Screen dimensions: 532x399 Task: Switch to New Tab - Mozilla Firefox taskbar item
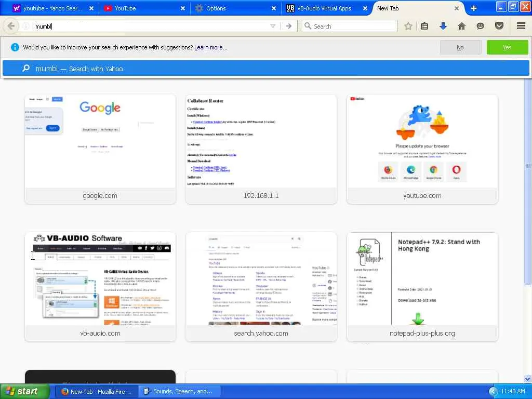pos(96,392)
